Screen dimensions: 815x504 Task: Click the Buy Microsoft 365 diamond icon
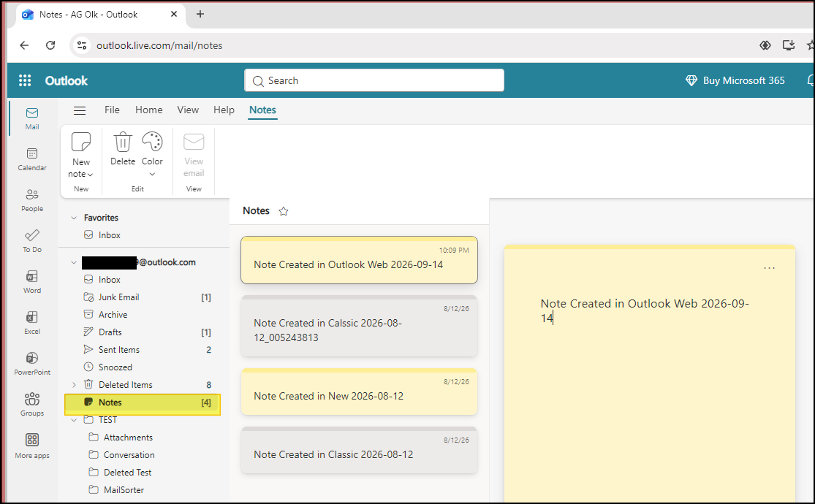pyautogui.click(x=691, y=80)
